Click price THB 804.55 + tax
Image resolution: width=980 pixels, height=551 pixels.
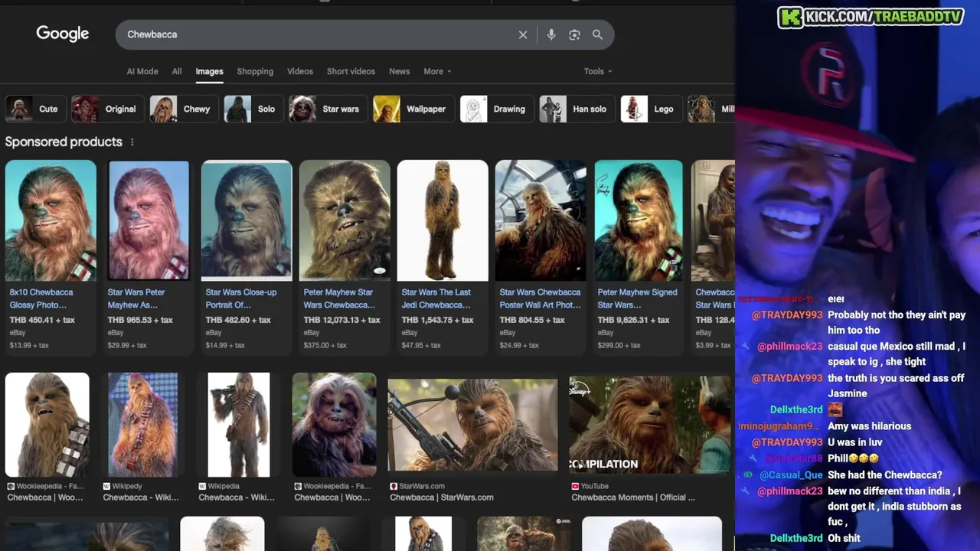(x=532, y=320)
